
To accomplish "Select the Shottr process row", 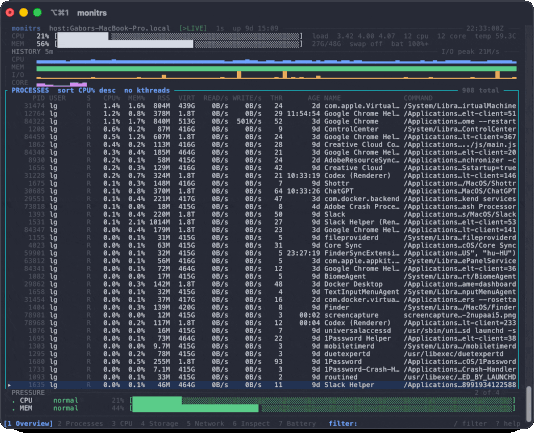I will coord(262,183).
